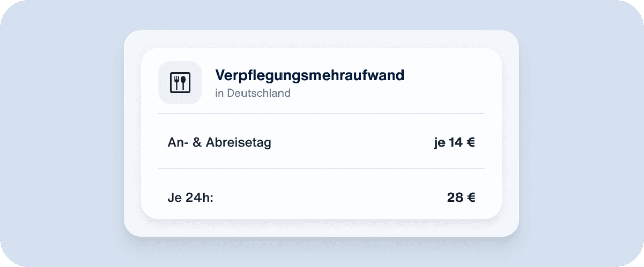Click the '28 €' amount
Viewport: 644px width, 267px height.
pyautogui.click(x=461, y=198)
